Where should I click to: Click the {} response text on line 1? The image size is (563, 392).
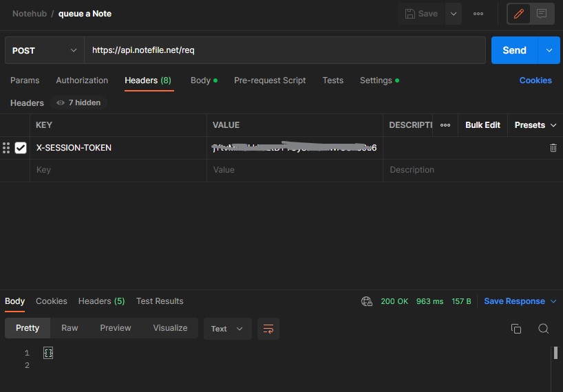[x=48, y=353]
